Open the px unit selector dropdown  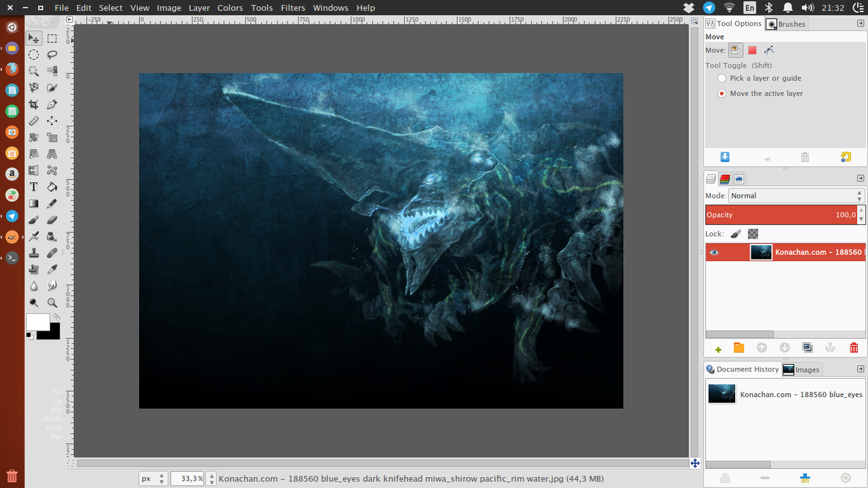tap(153, 479)
